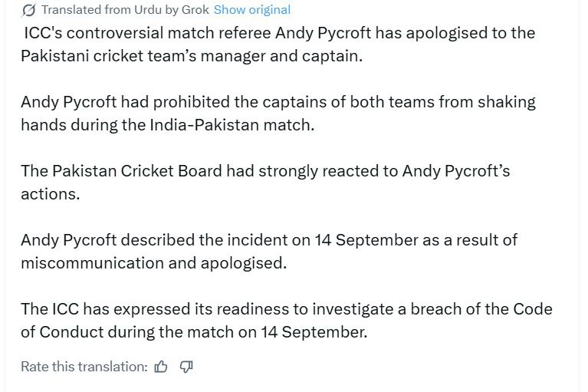Click line "Andy Pycroft had prohibited the captains"
588x392 pixels.
click(x=278, y=102)
